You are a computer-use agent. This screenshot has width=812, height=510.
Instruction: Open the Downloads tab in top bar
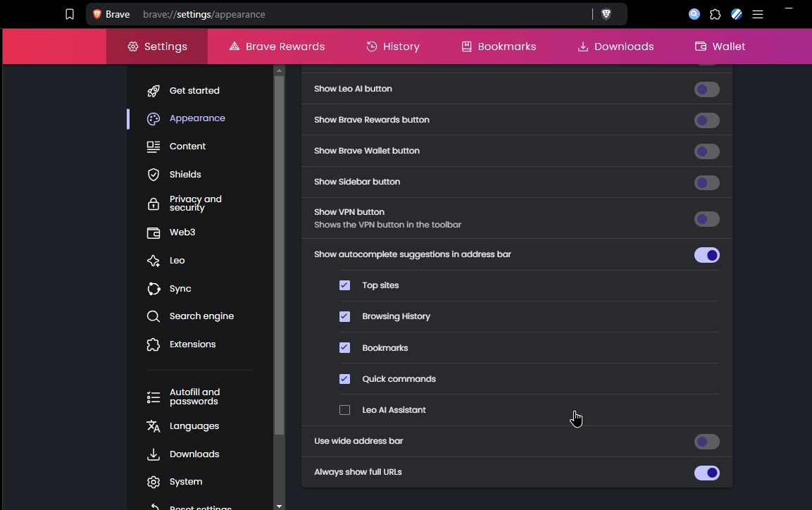point(616,46)
